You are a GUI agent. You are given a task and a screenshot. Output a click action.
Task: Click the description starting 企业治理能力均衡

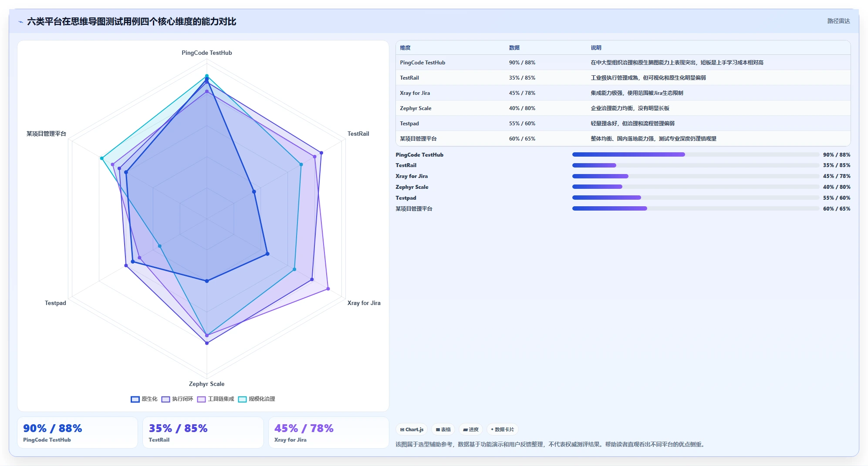[630, 108]
